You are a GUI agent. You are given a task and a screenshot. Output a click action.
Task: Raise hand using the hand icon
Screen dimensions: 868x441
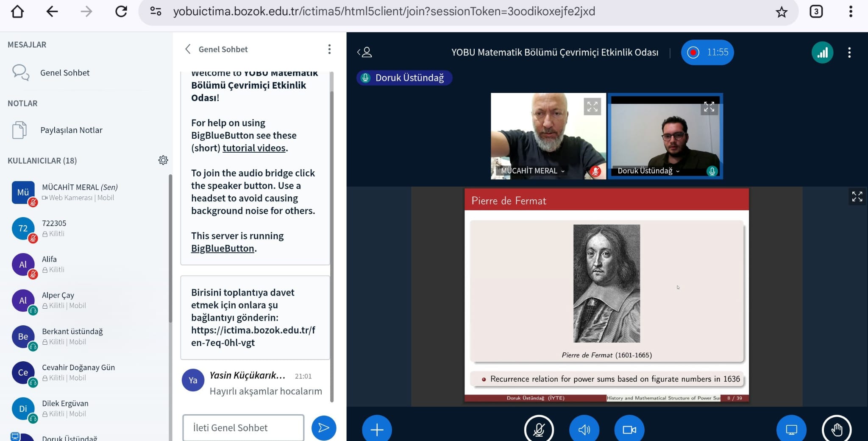click(837, 429)
